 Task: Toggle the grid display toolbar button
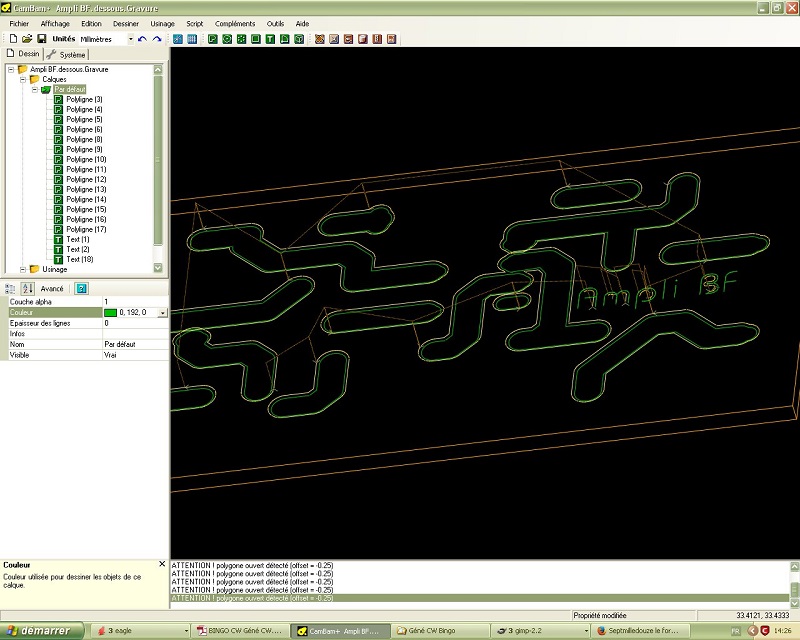click(x=192, y=39)
